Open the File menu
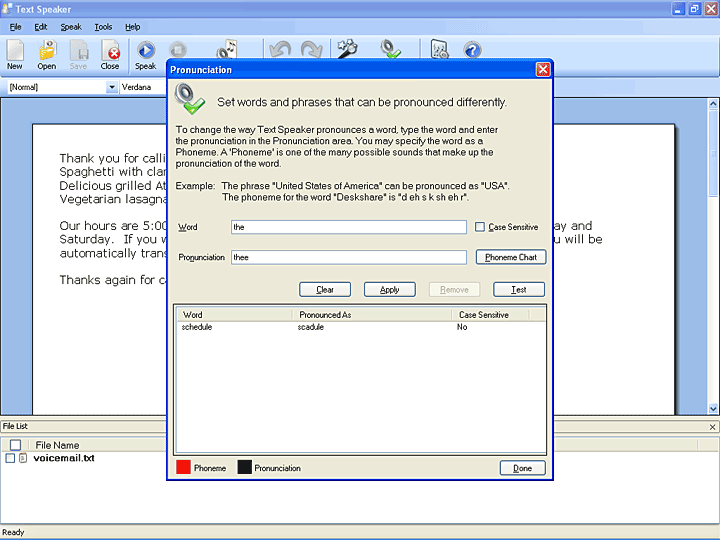720x540 pixels. 16,27
